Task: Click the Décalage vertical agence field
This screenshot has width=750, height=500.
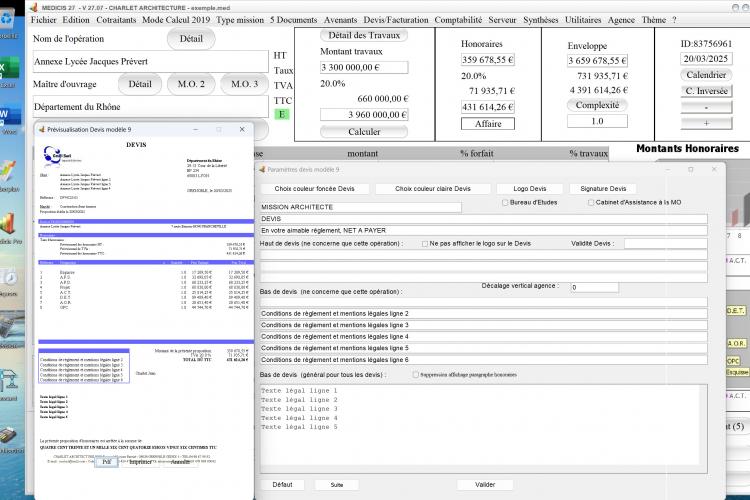Action: click(595, 288)
